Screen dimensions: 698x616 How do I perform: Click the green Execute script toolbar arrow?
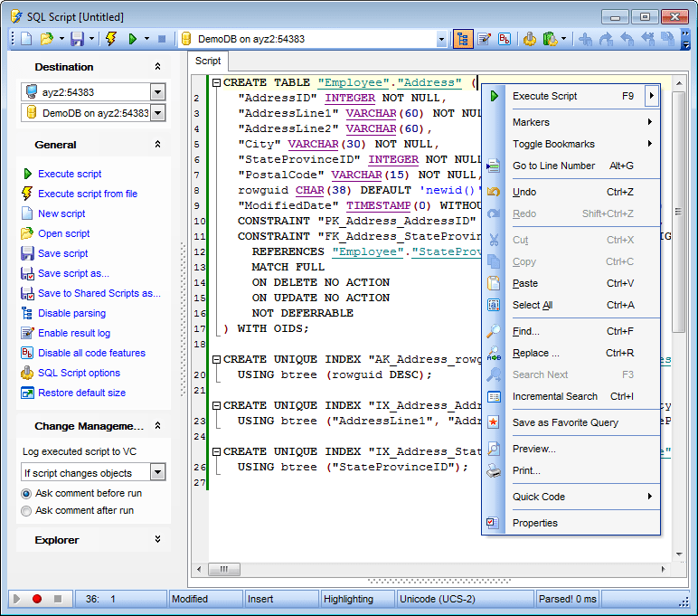click(133, 39)
